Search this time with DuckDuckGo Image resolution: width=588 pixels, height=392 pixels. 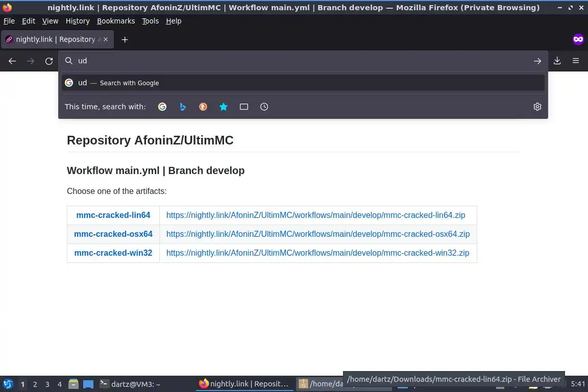coord(203,107)
